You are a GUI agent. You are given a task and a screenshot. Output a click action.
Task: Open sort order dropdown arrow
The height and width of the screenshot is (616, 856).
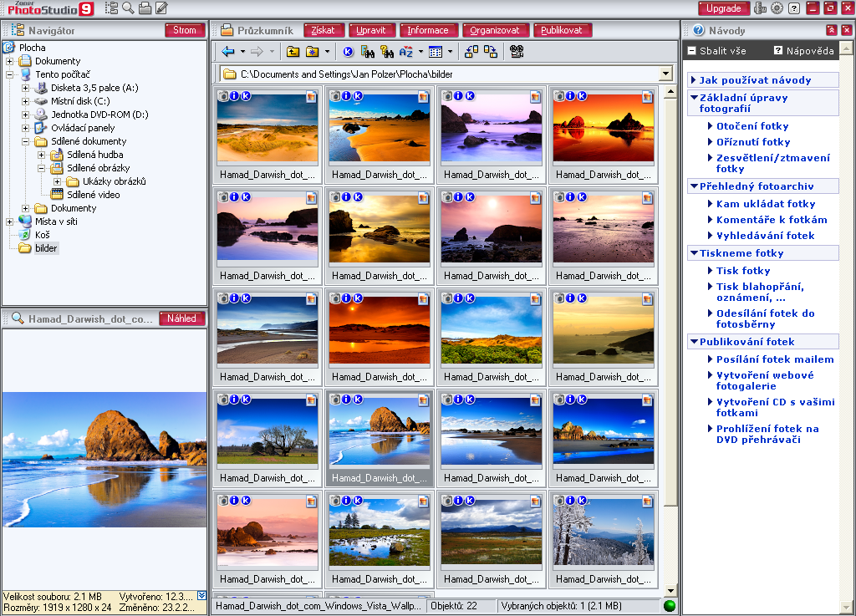click(421, 52)
